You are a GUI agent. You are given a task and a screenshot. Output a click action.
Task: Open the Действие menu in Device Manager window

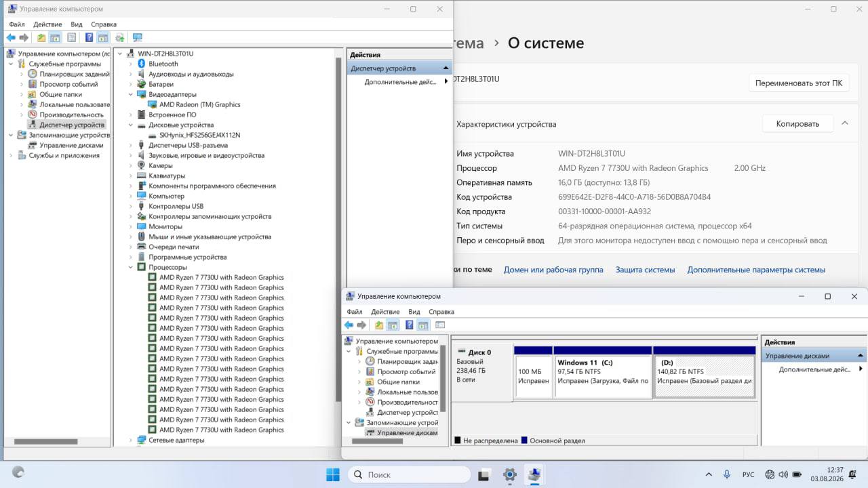[47, 24]
